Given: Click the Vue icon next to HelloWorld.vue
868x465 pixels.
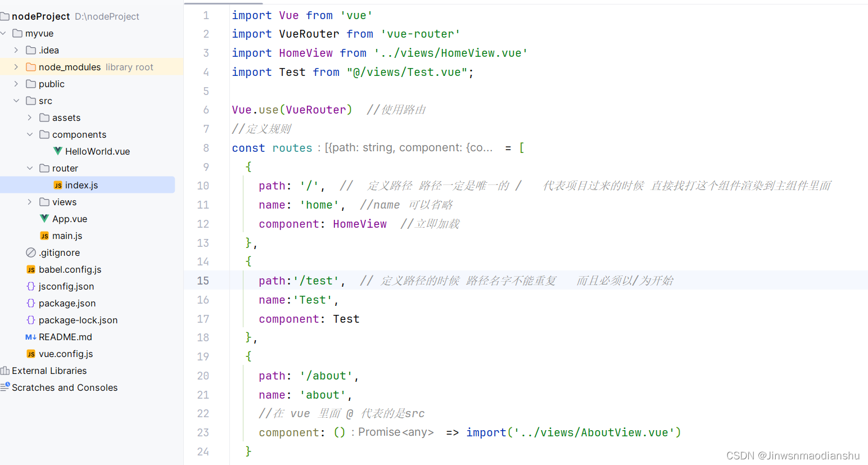Looking at the screenshot, I should [57, 151].
